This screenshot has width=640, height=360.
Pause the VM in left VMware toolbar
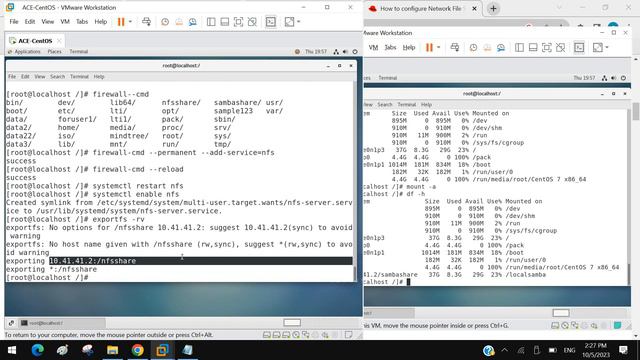[x=121, y=22]
